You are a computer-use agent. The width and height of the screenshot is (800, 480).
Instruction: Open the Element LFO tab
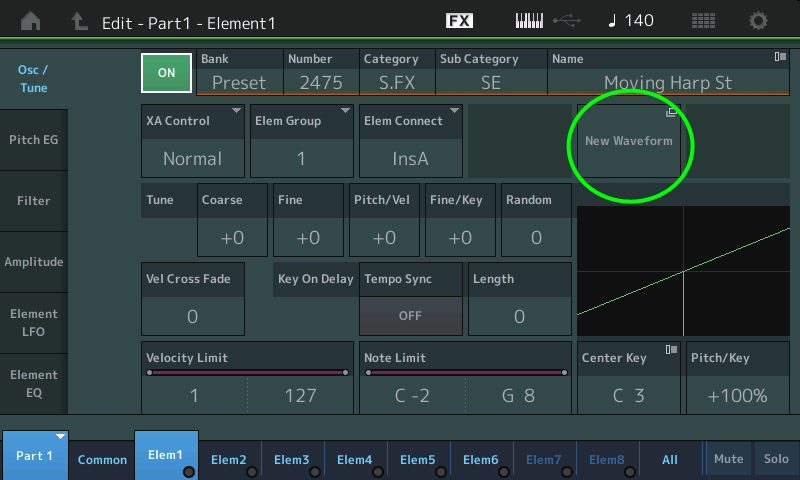click(x=33, y=323)
